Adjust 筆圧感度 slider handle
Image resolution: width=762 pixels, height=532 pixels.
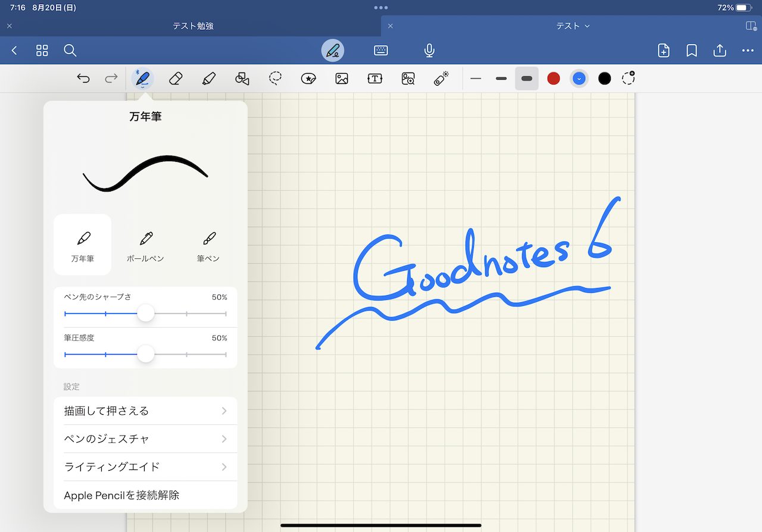tap(146, 354)
